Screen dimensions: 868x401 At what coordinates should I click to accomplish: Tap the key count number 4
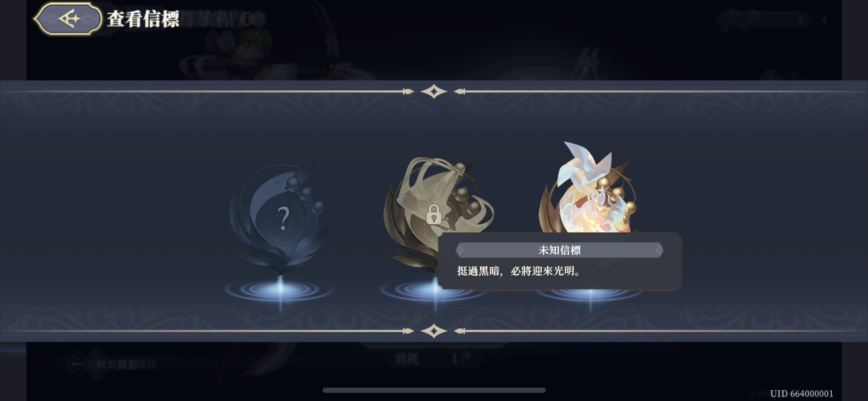(x=824, y=21)
